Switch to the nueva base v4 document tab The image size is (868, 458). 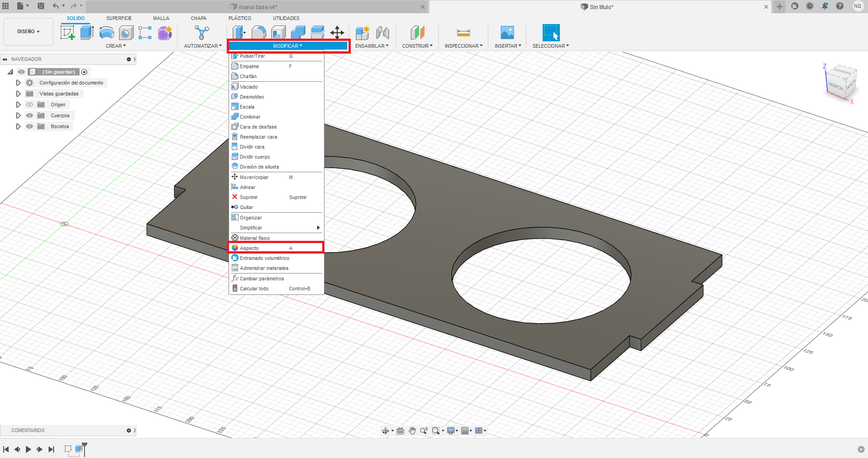[258, 7]
